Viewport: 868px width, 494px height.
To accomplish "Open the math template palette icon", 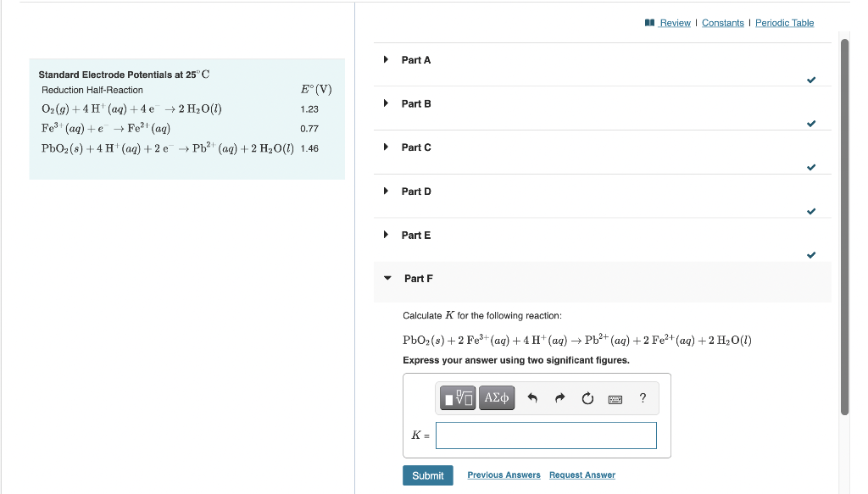I will pos(457,397).
